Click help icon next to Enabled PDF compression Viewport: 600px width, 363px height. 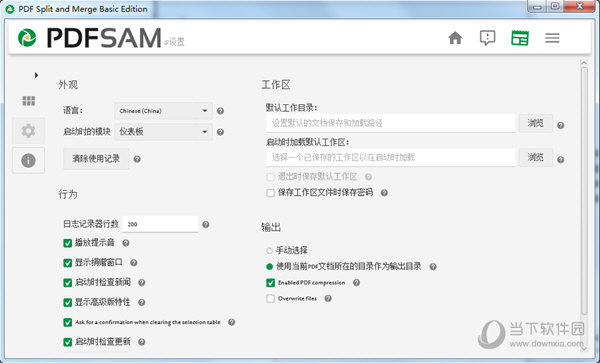[x=356, y=283]
